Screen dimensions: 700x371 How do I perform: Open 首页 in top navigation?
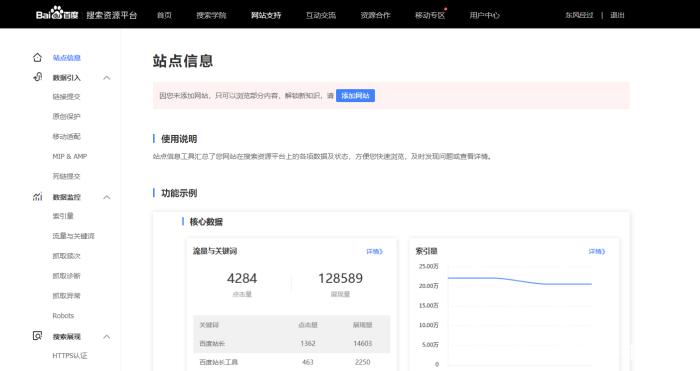(164, 15)
